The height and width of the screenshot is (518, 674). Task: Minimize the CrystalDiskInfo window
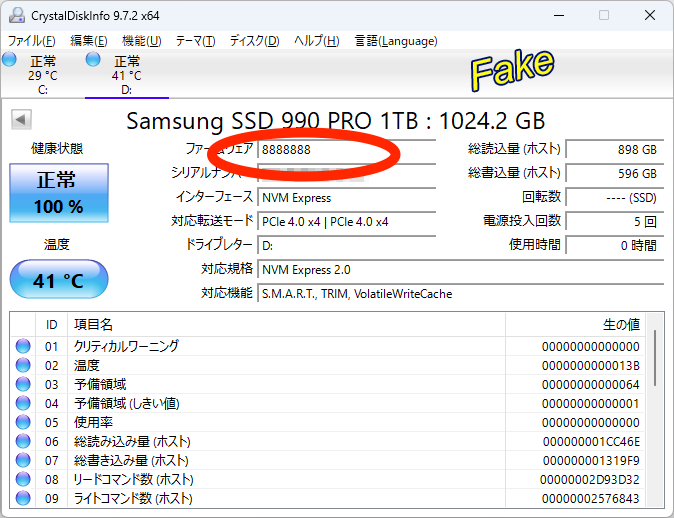coord(559,15)
